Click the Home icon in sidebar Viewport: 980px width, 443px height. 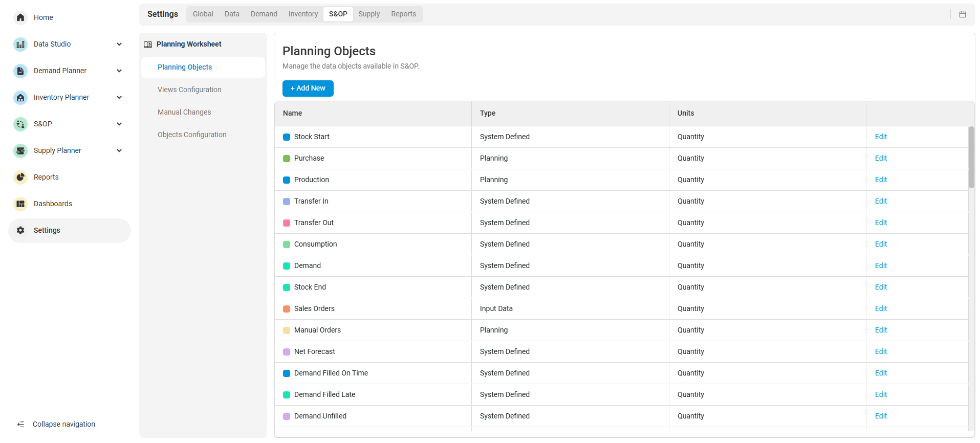click(x=20, y=17)
